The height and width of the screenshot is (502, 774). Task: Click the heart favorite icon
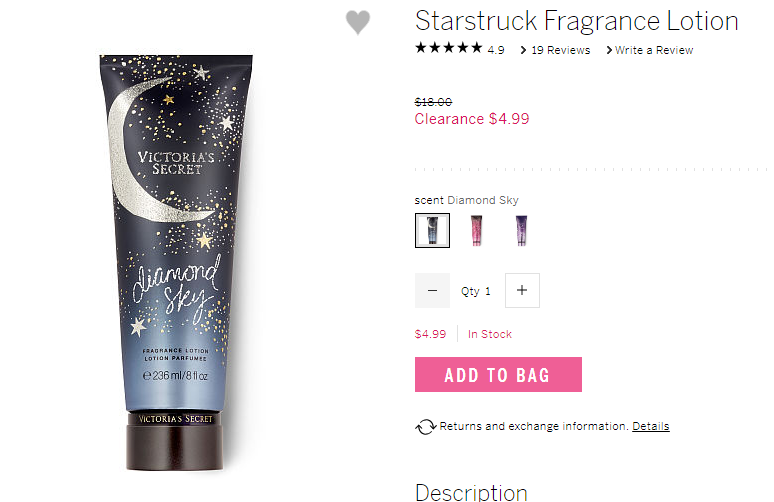tap(357, 22)
